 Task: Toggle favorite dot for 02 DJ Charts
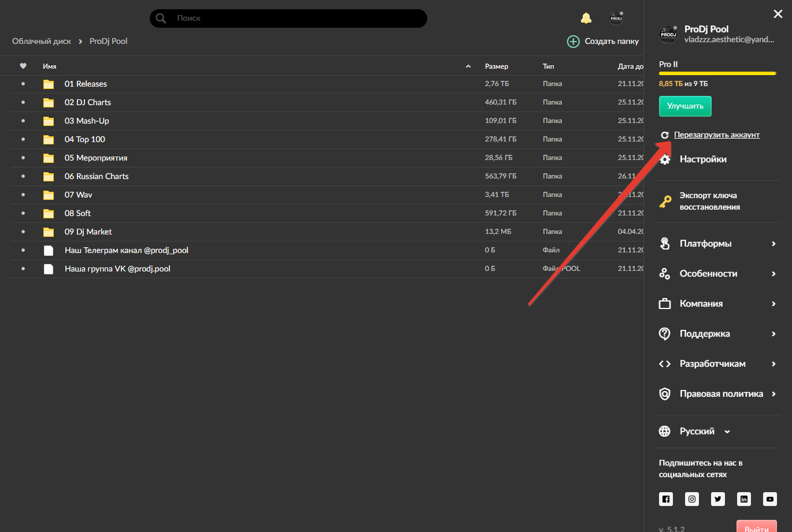click(23, 102)
